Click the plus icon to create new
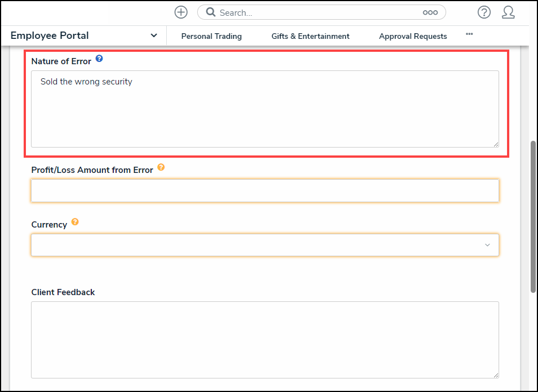The height and width of the screenshot is (392, 538). click(181, 12)
